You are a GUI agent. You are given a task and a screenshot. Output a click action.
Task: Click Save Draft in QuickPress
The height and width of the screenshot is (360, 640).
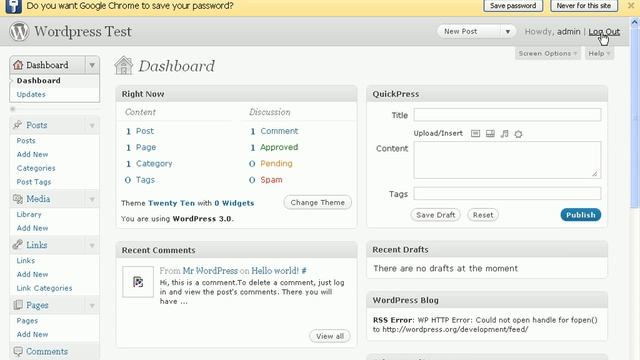coord(436,215)
